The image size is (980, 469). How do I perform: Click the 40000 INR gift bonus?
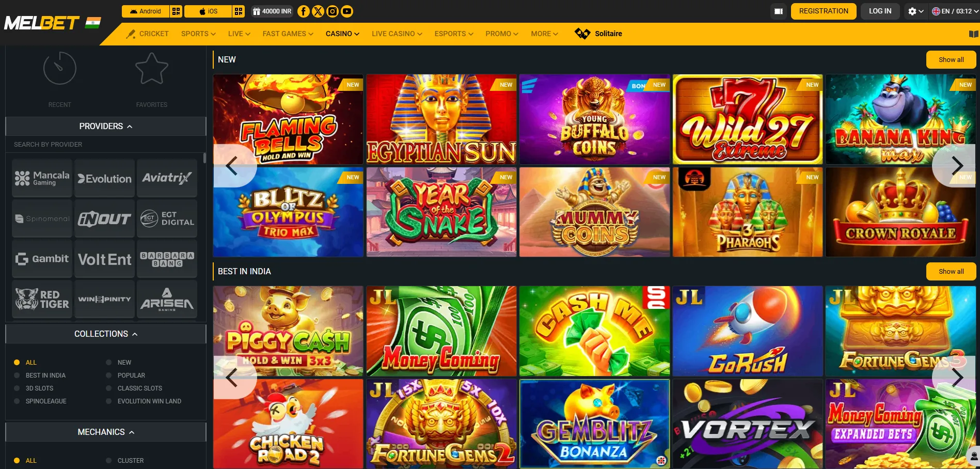coord(272,11)
